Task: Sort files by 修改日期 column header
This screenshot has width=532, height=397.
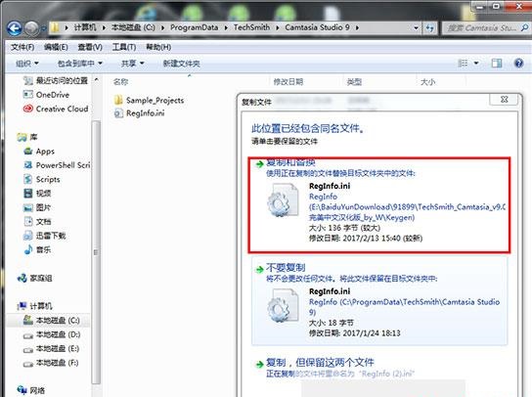Action: 288,82
